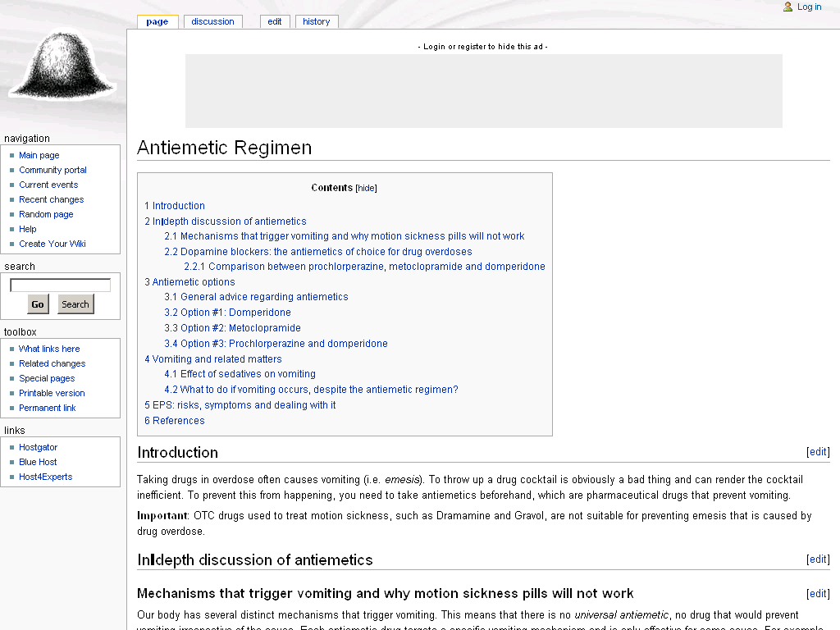Jump to 3.3 Option #2: Metoclopramide
This screenshot has width=840, height=630.
(x=232, y=328)
